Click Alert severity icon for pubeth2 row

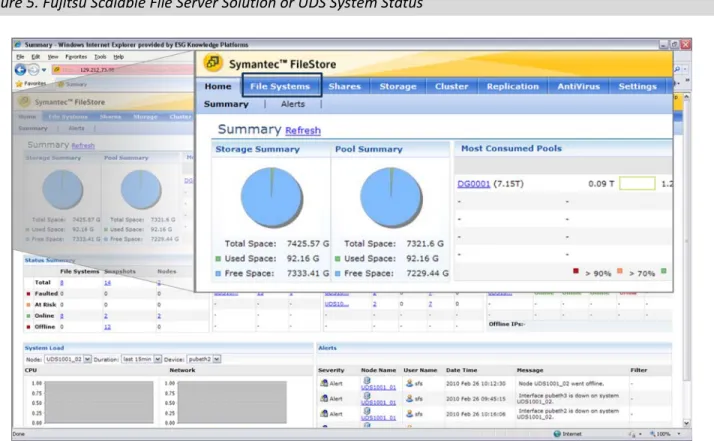tap(324, 413)
